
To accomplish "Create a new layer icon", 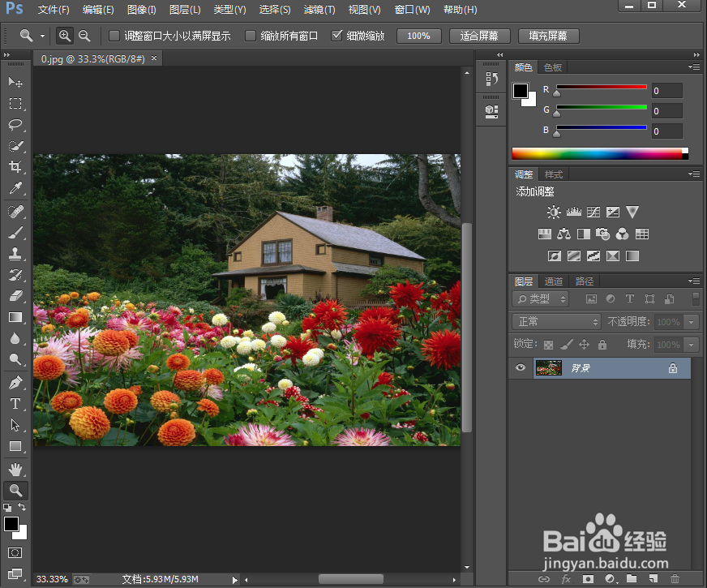I will coord(653,578).
